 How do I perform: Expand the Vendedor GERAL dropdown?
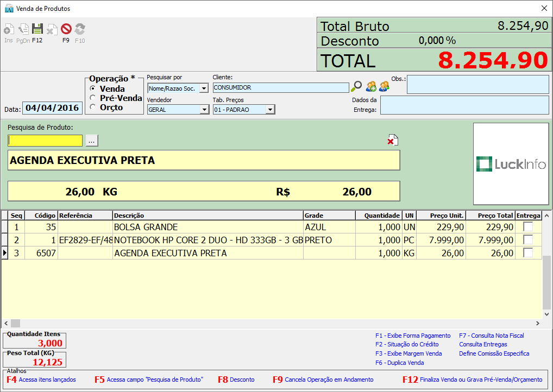tap(204, 110)
